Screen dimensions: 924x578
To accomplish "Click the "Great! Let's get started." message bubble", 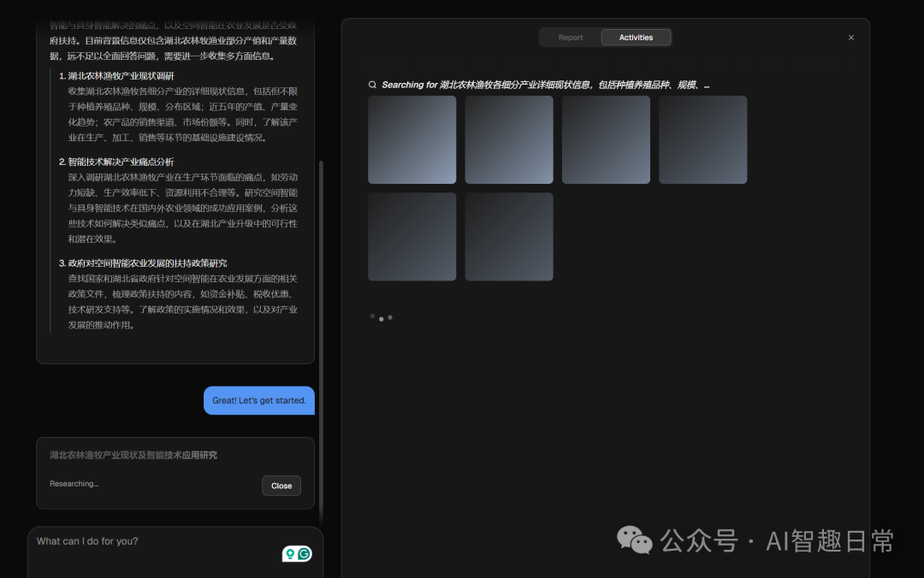I will pyautogui.click(x=259, y=400).
